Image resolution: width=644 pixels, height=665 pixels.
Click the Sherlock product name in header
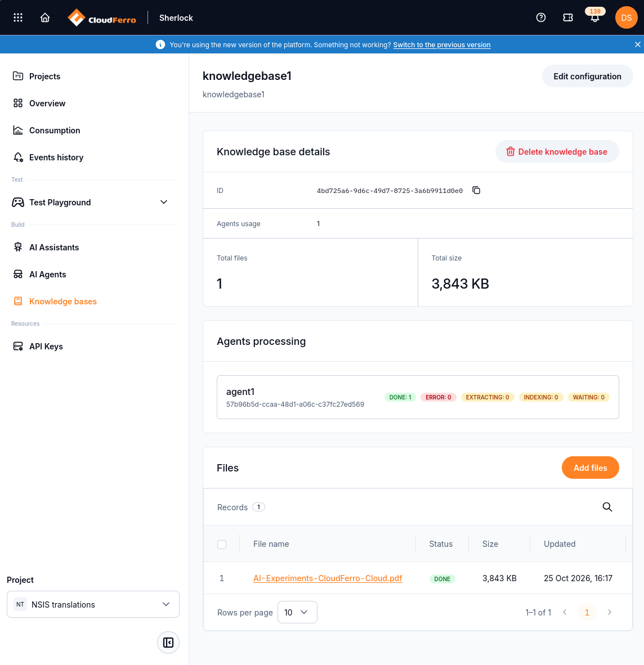click(176, 18)
